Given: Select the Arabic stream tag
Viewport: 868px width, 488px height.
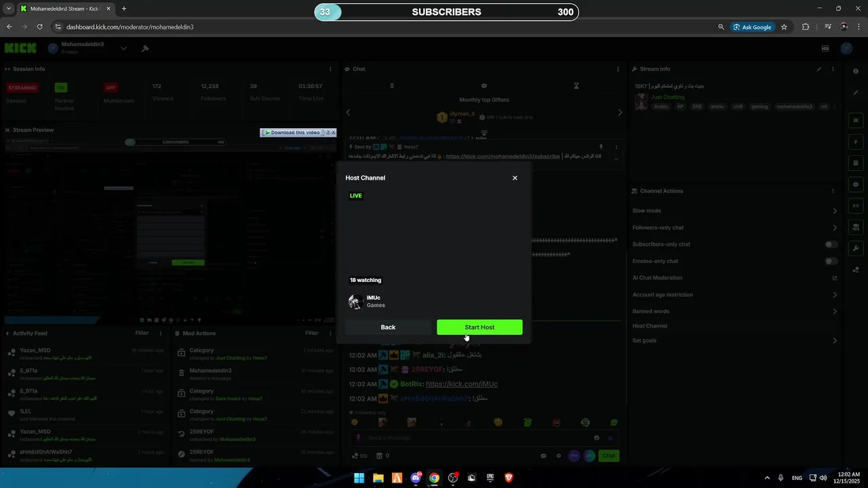Looking at the screenshot, I should coord(661,106).
